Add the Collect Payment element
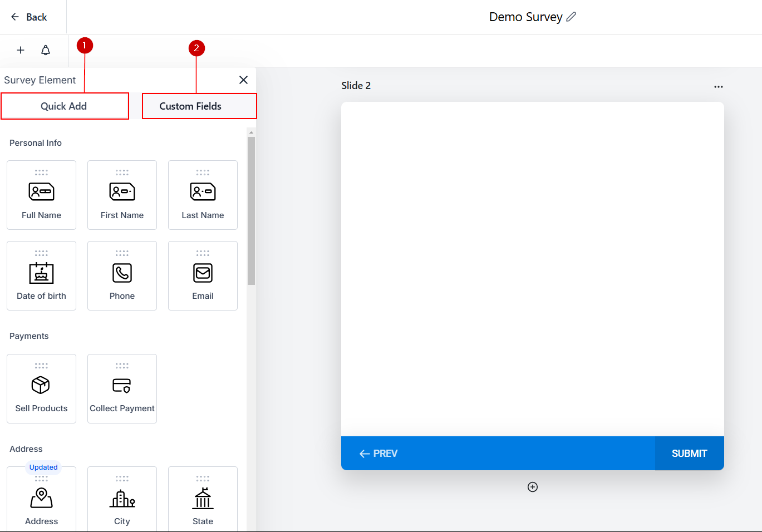This screenshot has height=532, width=762. tap(122, 388)
